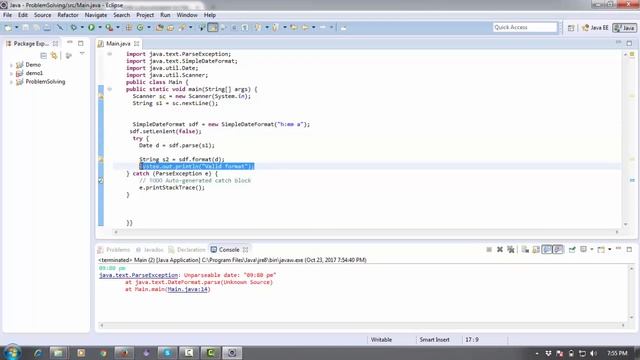Click the Pin Console icon
The width and height of the screenshot is (640, 360).
572,249
